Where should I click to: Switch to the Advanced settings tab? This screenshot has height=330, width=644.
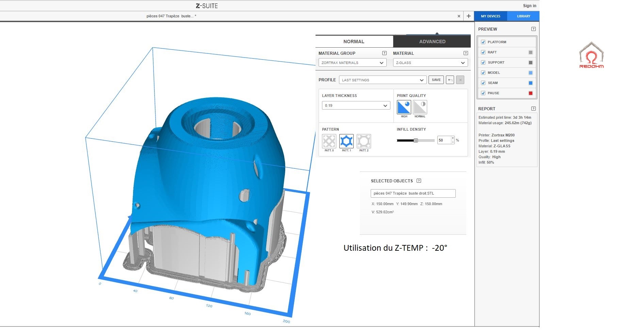432,42
